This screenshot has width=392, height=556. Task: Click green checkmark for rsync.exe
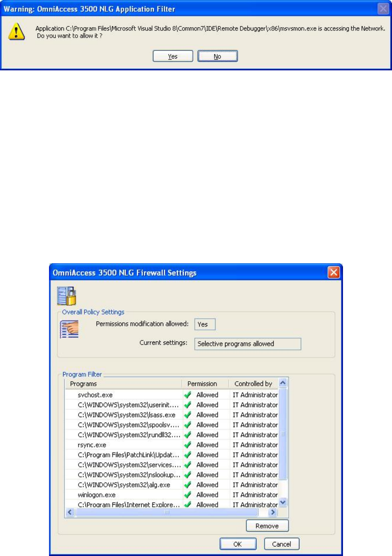(x=188, y=445)
